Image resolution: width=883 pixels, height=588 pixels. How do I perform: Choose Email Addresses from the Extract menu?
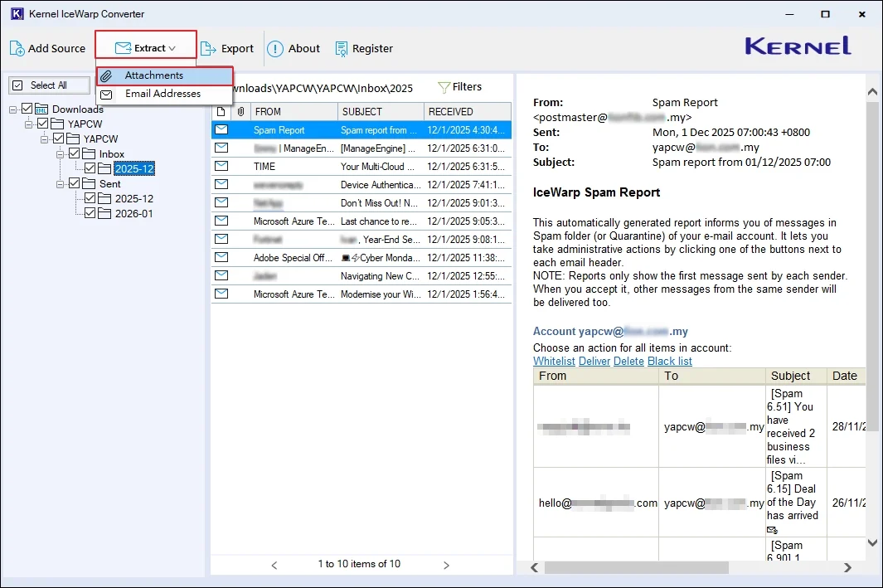pos(161,94)
